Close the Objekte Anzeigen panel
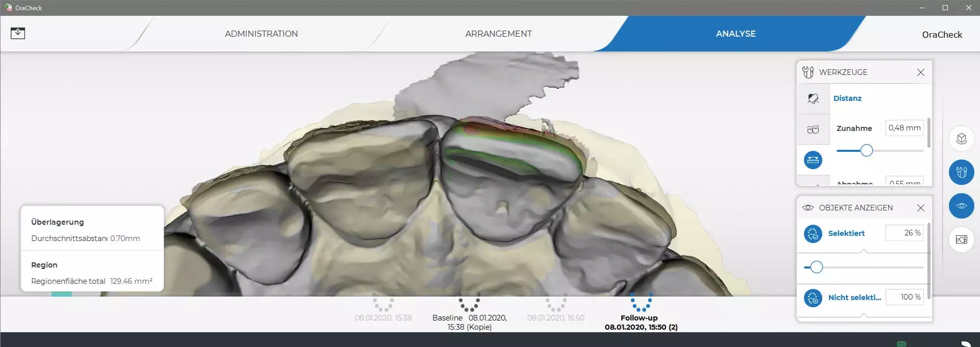This screenshot has height=347, width=980. [x=920, y=208]
